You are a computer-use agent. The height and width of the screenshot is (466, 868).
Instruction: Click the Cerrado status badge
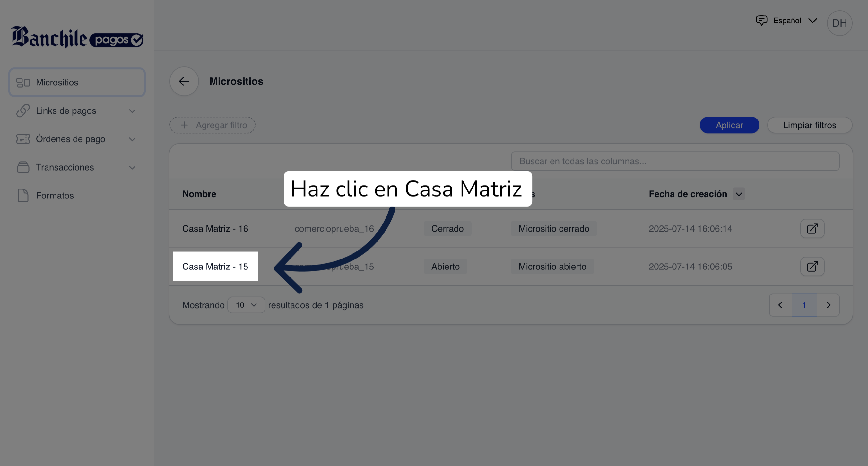coord(447,229)
